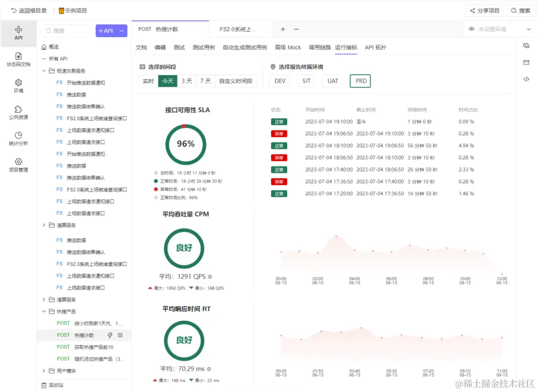Click the 异常 row starting 19:06:50
538x392 pixels.
[x=374, y=134]
